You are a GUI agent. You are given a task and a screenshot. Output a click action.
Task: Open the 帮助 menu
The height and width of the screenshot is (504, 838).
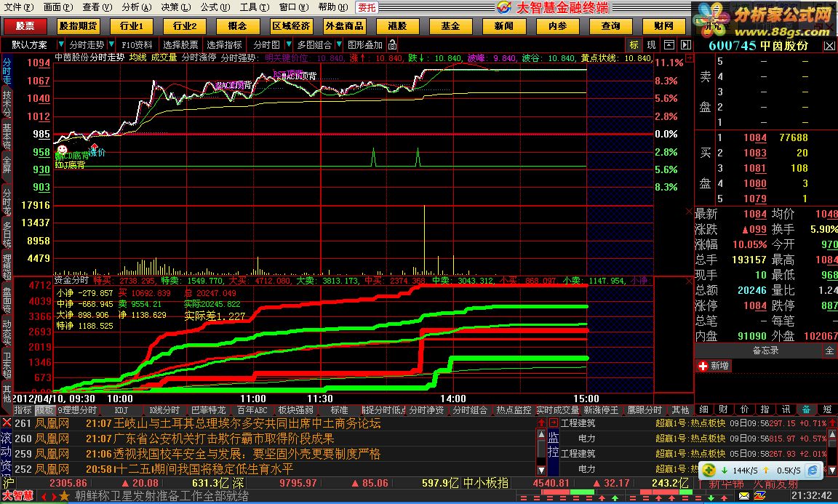333,7
